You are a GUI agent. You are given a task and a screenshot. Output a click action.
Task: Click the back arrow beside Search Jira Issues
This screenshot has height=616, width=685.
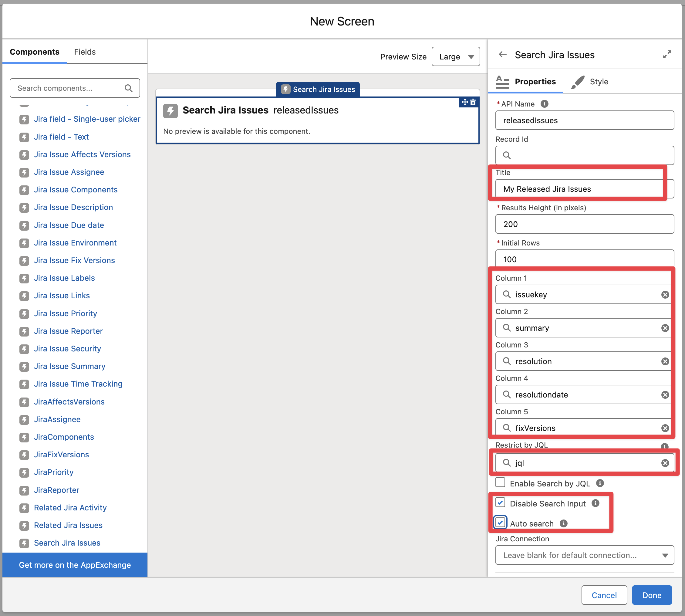[x=503, y=55]
